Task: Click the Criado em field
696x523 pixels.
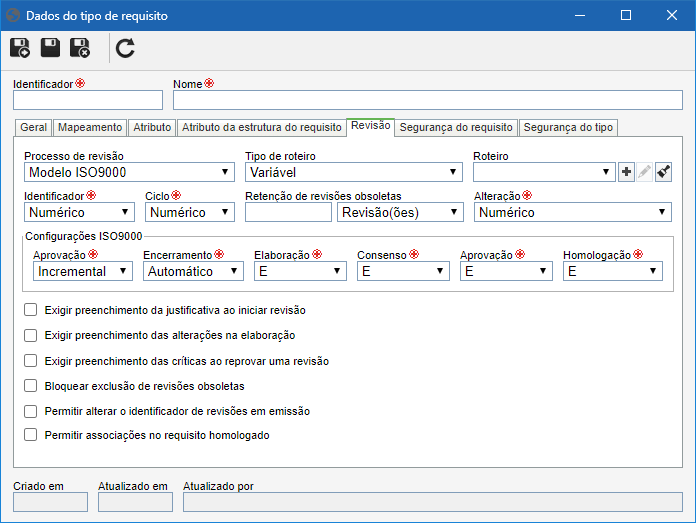Action: tap(51, 502)
